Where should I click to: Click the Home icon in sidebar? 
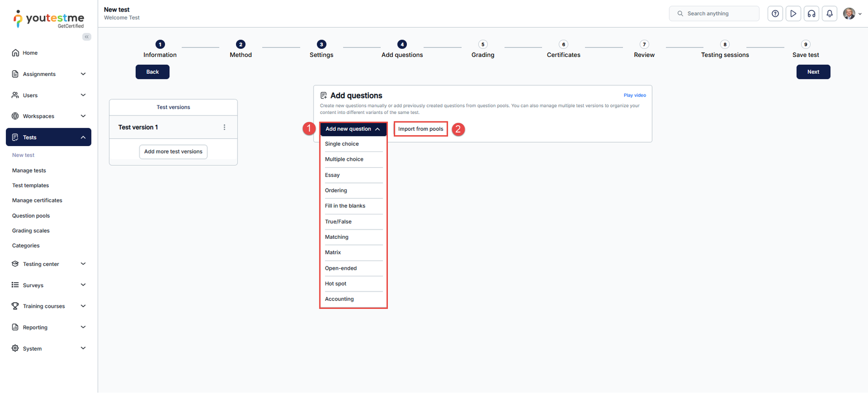point(15,53)
